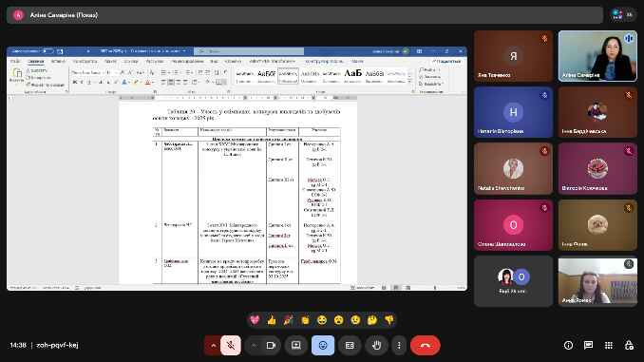Switch Word to Read Mode view

pyautogui.click(x=384, y=288)
